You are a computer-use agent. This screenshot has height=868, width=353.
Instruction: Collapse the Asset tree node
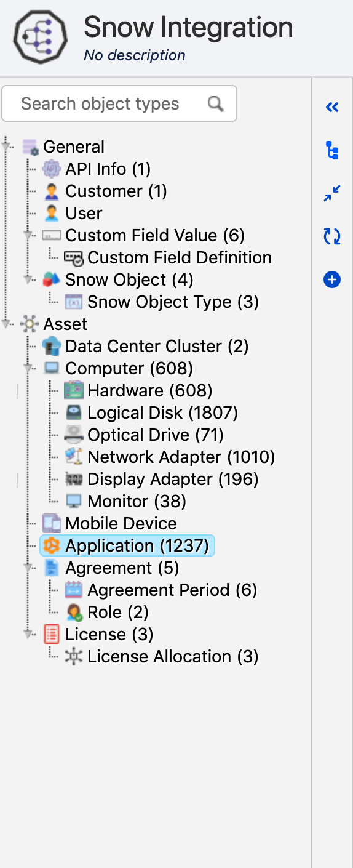point(7,324)
